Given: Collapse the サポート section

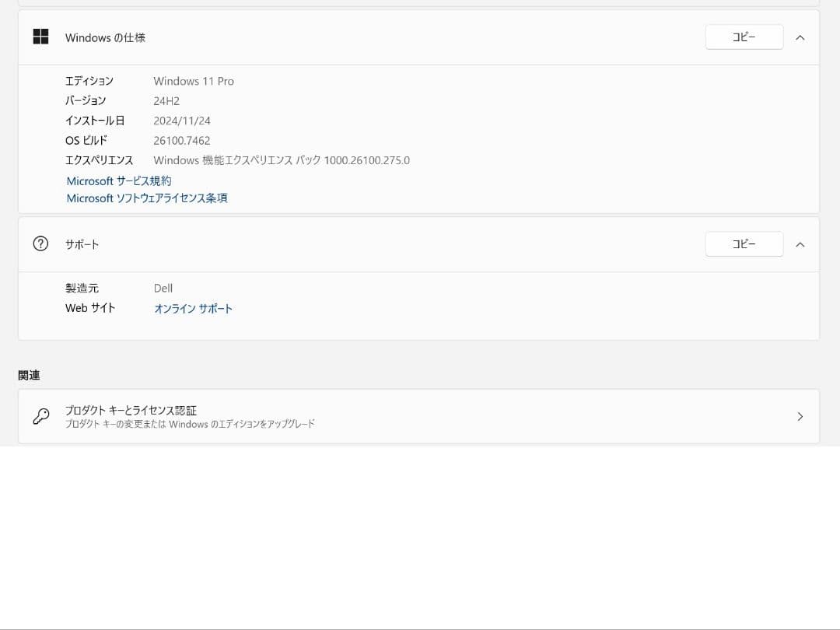Looking at the screenshot, I should pos(800,243).
